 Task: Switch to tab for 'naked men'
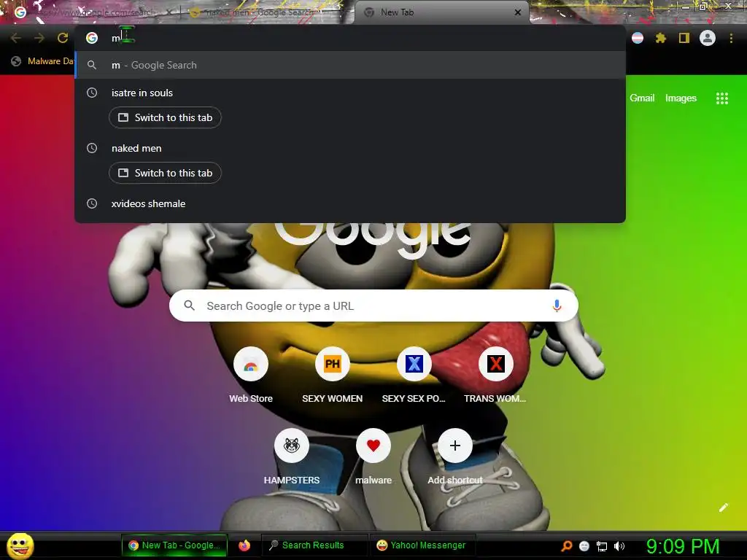(x=165, y=173)
